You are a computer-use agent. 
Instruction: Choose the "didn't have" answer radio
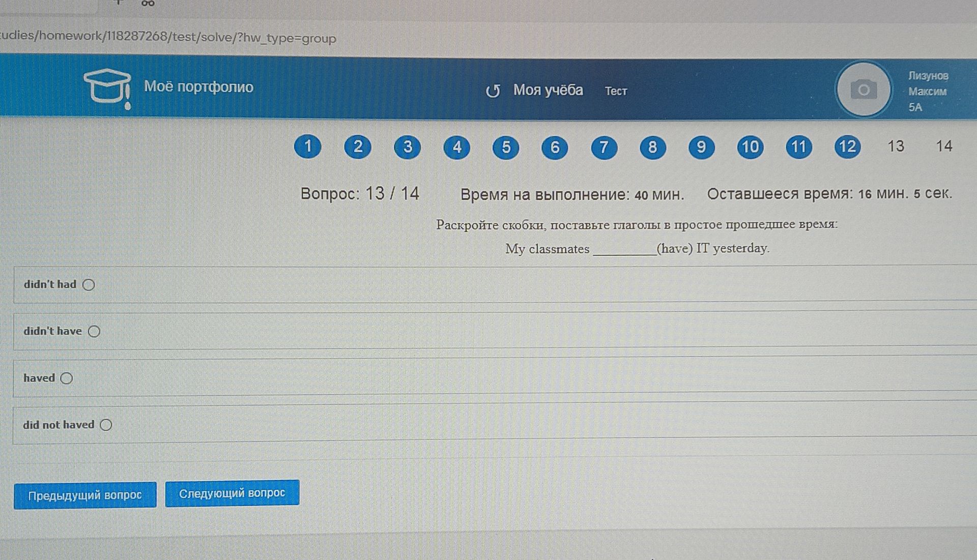[94, 332]
